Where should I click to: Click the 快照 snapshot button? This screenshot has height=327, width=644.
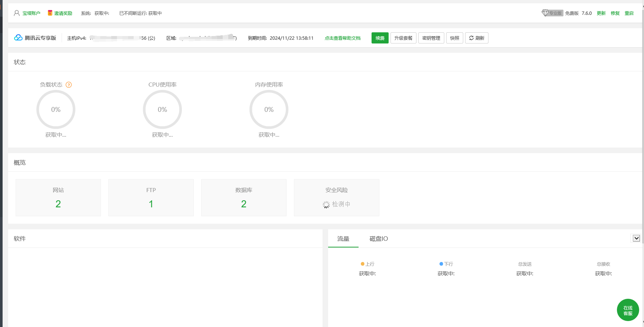(454, 38)
